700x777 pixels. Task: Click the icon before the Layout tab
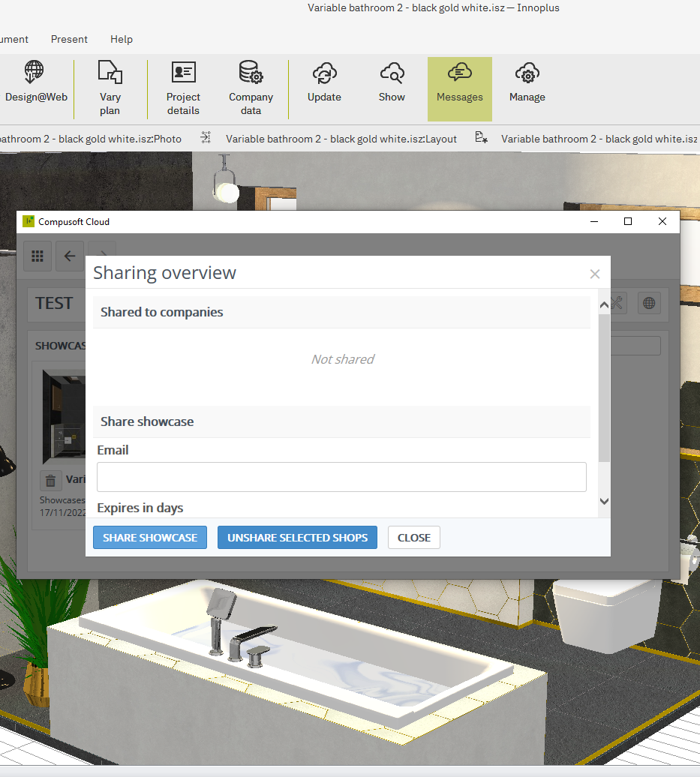tap(206, 138)
